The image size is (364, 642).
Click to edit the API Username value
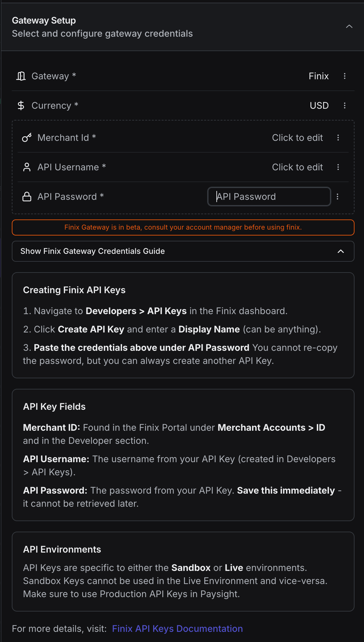pyautogui.click(x=297, y=167)
